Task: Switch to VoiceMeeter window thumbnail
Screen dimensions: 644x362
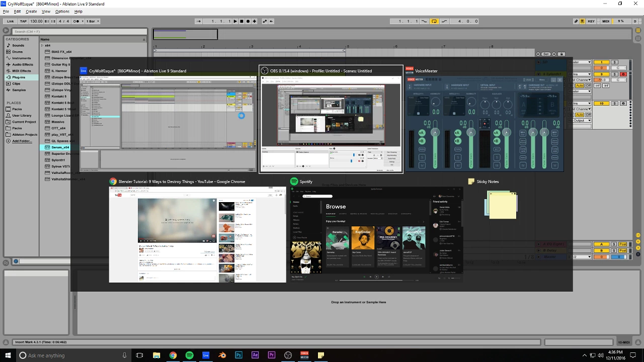Action: click(x=484, y=124)
